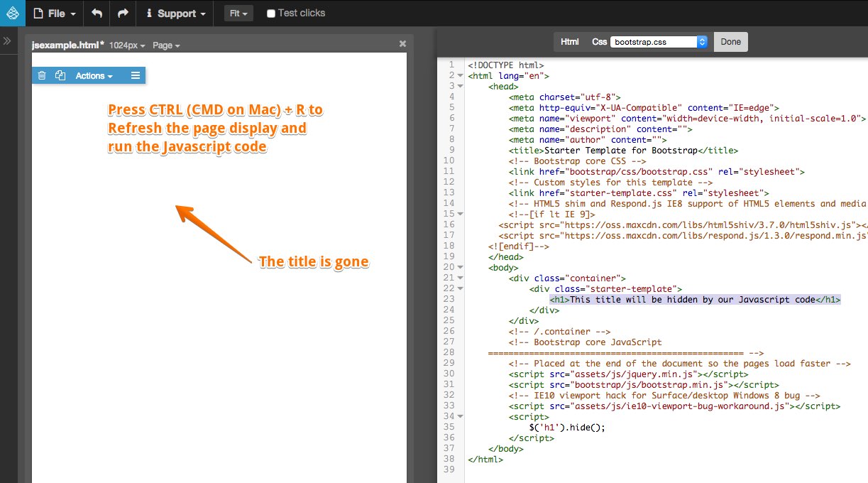Collapse the head section fold on line 3

461,87
